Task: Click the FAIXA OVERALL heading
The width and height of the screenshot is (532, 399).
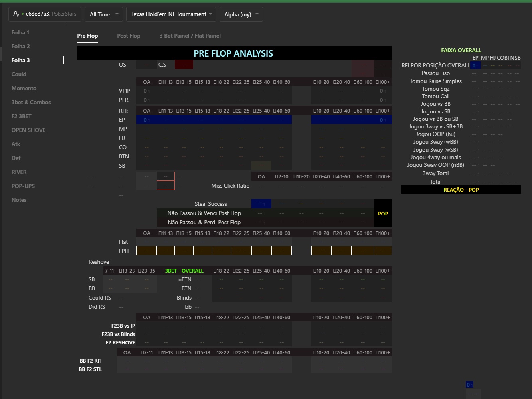Action: (461, 50)
